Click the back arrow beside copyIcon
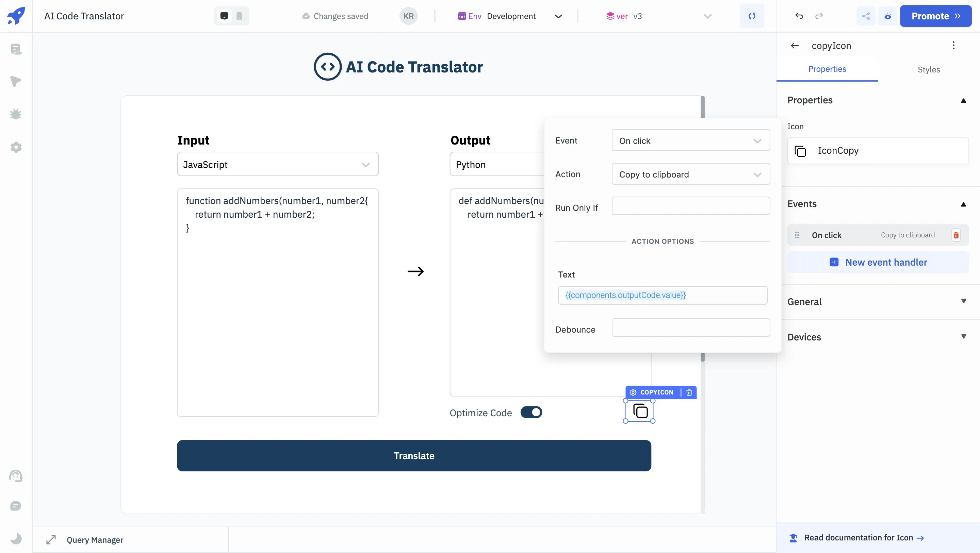This screenshot has width=980, height=553. point(795,46)
